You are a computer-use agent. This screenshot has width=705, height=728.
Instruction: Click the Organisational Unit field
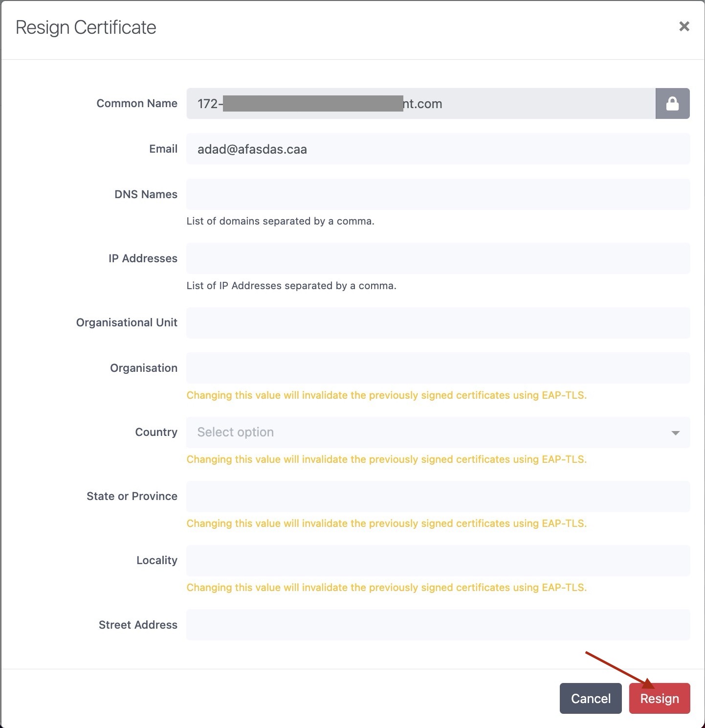(x=438, y=322)
